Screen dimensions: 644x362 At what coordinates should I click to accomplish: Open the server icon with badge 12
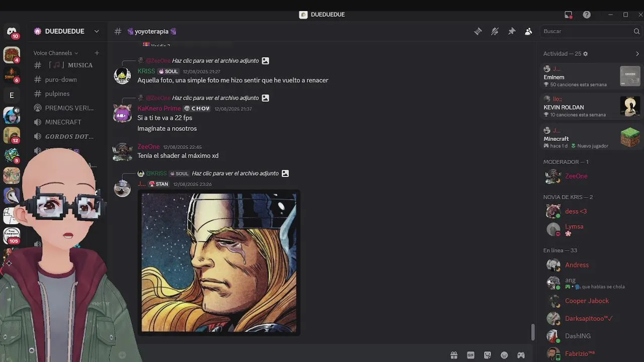point(12,135)
